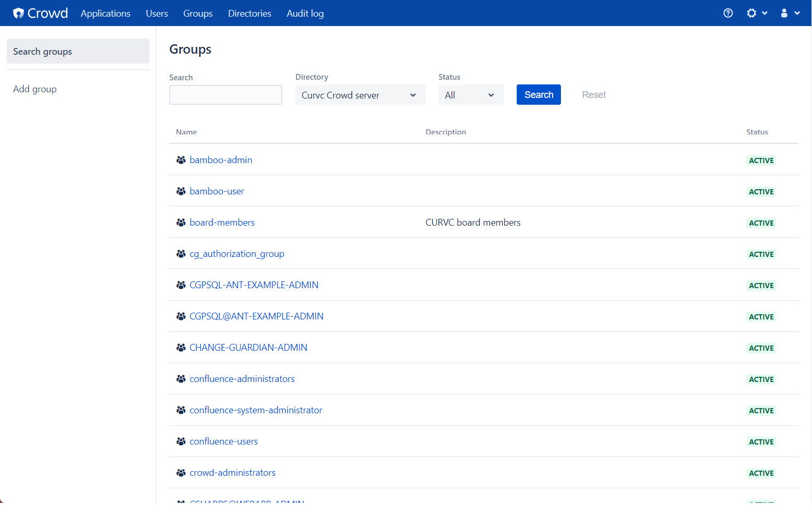Image resolution: width=812 pixels, height=506 pixels.
Task: Open the help question mark icon
Action: [728, 13]
